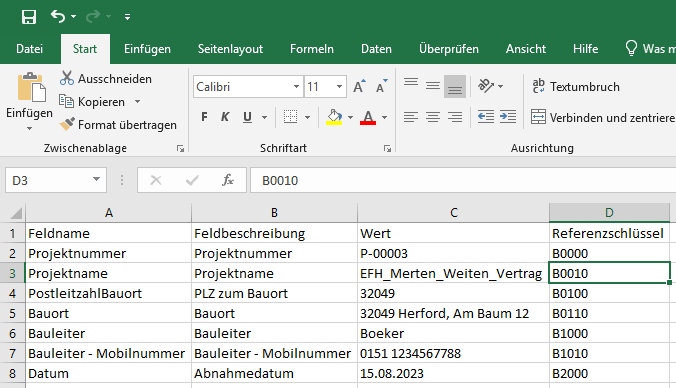
Task: Click the Save disk icon
Action: 29,17
